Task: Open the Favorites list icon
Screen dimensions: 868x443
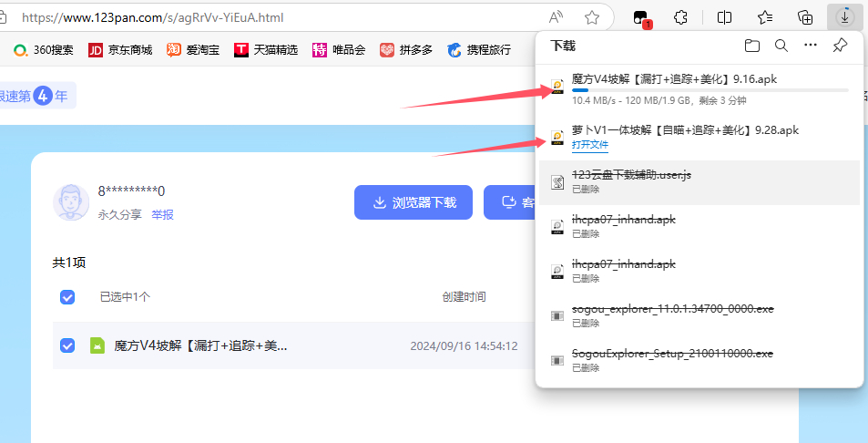Action: click(x=765, y=17)
